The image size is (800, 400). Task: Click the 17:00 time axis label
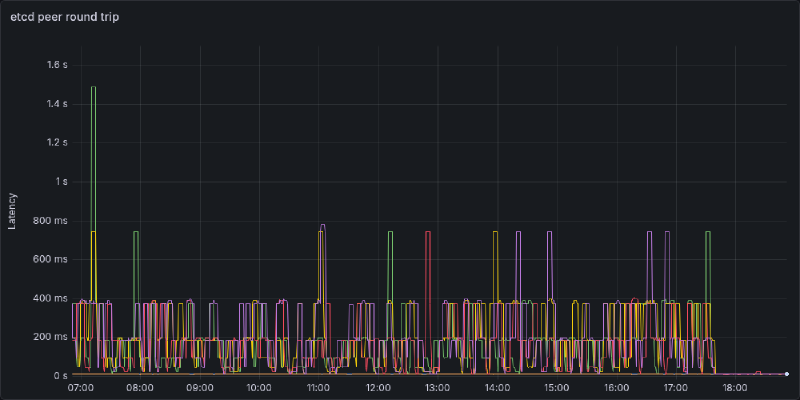[x=676, y=388]
